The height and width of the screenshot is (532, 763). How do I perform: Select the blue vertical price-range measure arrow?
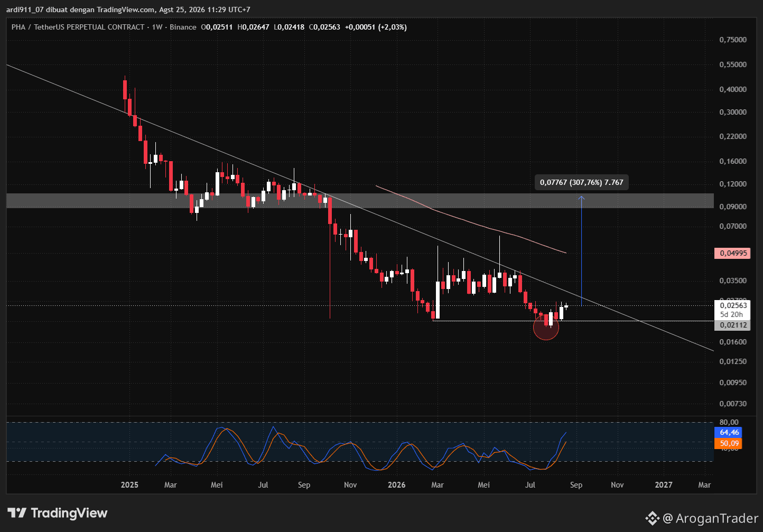(x=582, y=251)
